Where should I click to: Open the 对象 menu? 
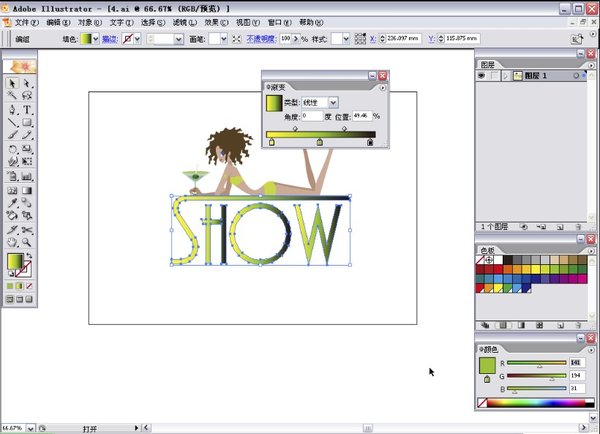click(x=90, y=23)
